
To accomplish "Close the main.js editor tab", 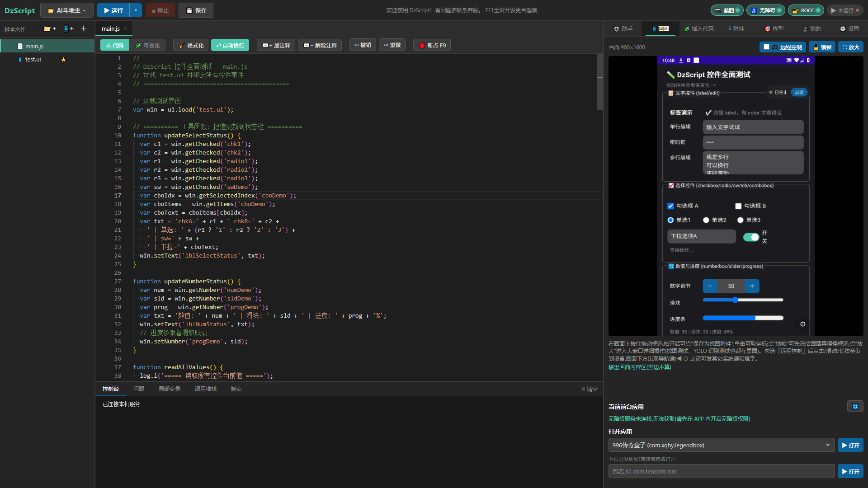I will (125, 28).
